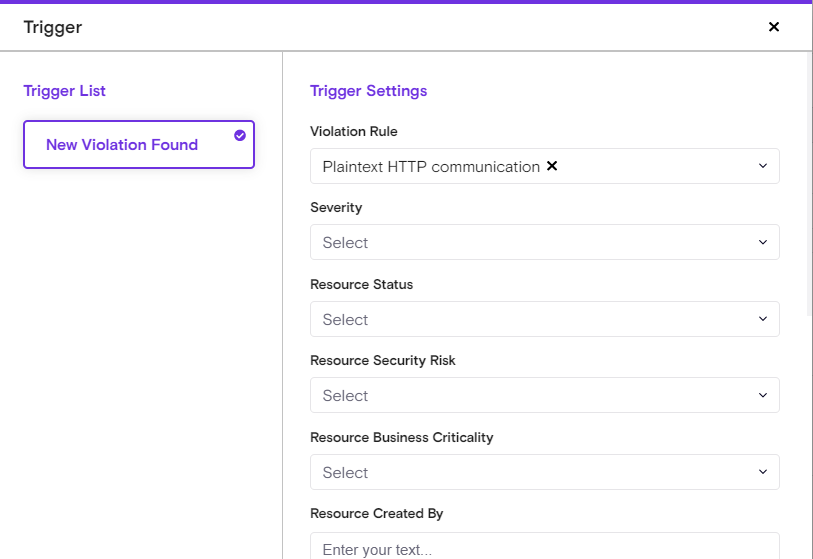Remove the Plaintext HTTP communication tag
This screenshot has width=813, height=559.
(552, 166)
